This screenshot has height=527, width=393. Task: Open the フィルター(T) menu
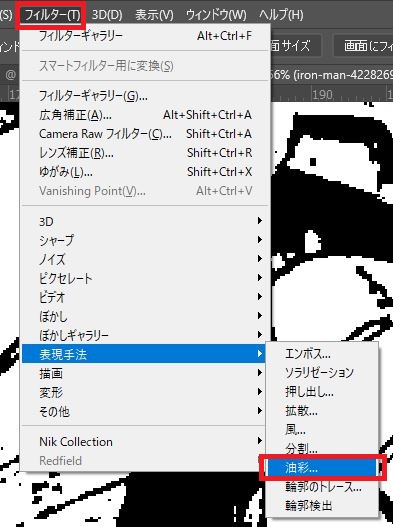(52, 15)
